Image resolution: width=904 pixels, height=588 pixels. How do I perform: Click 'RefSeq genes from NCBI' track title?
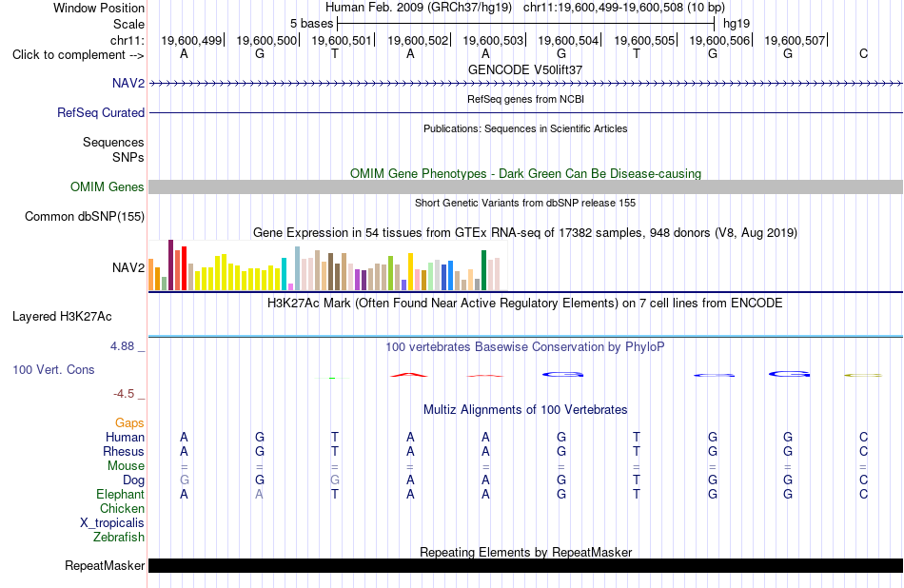tap(525, 99)
